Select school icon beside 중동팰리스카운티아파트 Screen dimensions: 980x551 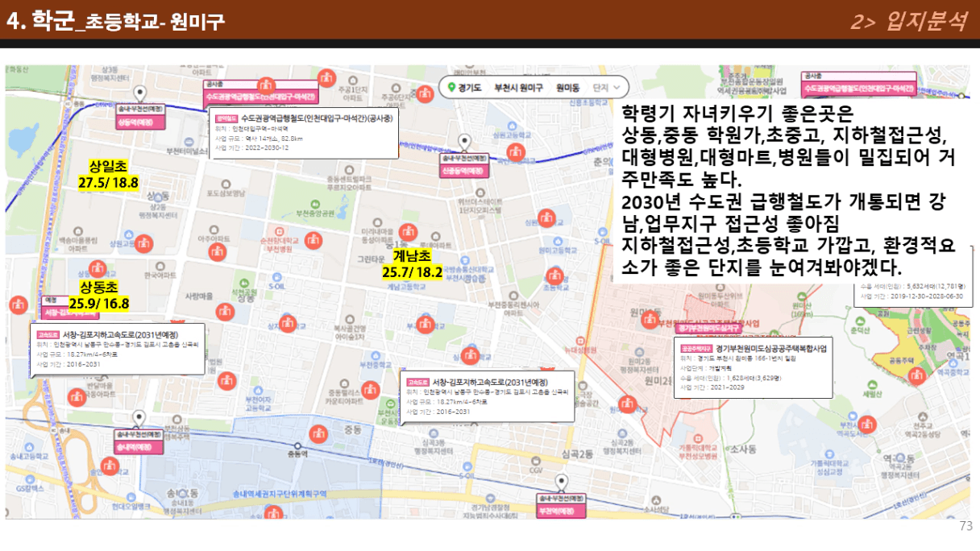(x=369, y=389)
